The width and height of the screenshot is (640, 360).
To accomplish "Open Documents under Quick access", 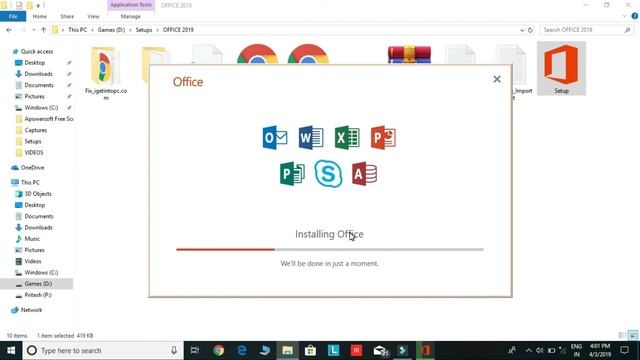I will click(x=38, y=85).
